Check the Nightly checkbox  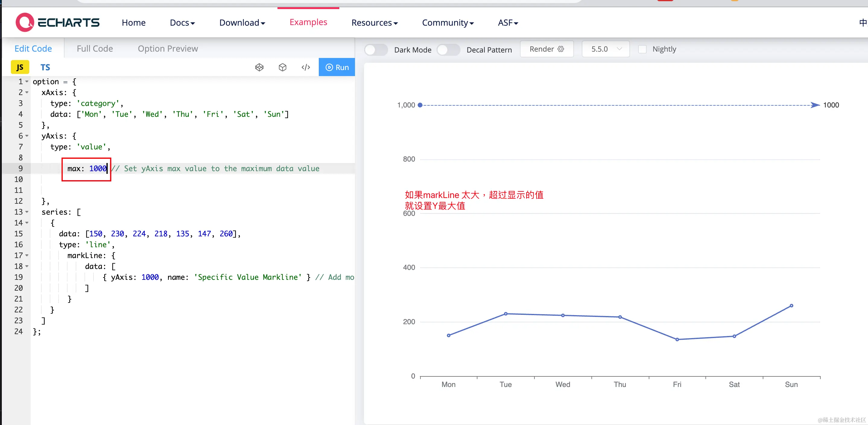pyautogui.click(x=642, y=49)
